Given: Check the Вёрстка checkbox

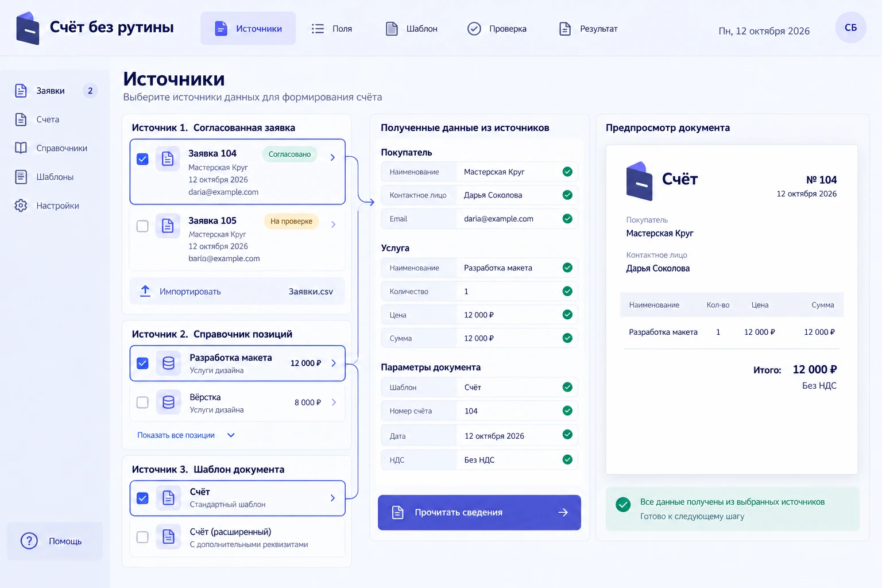Looking at the screenshot, I should click(142, 403).
